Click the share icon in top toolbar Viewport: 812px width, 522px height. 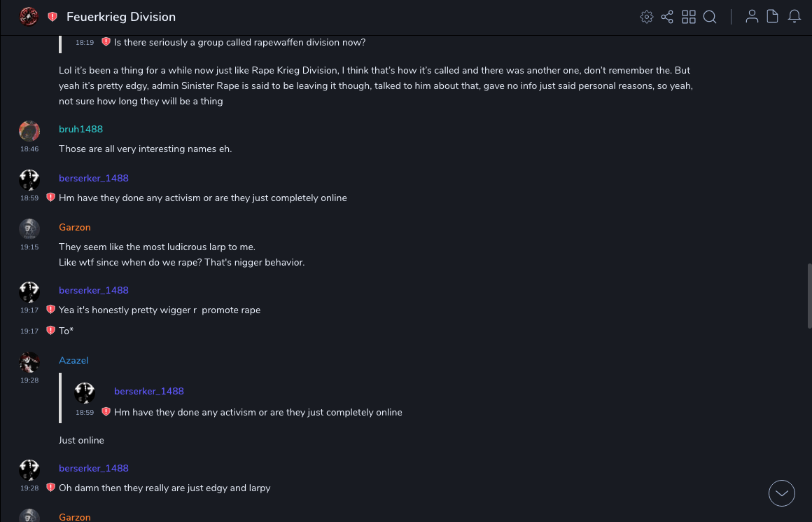[667, 17]
